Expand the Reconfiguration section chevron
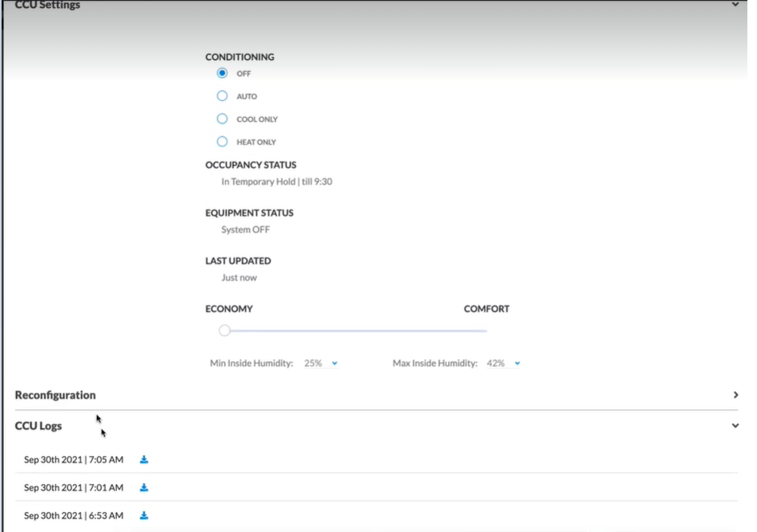Viewport: 757px width, 532px height. pos(735,395)
